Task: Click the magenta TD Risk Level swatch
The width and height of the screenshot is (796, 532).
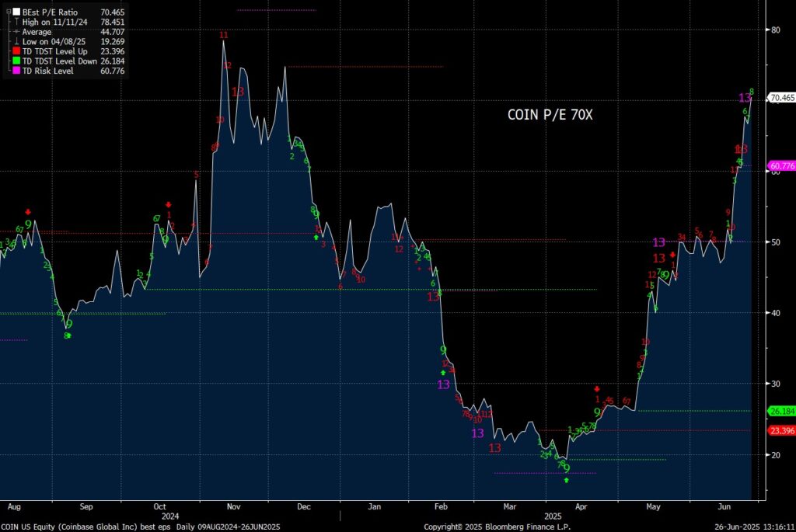Action: click(x=17, y=71)
